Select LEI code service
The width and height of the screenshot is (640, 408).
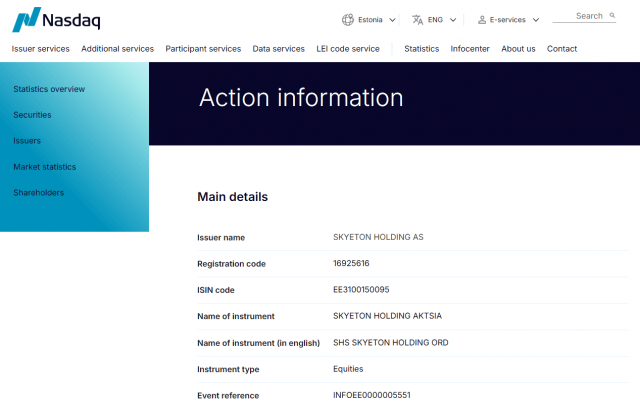point(348,49)
